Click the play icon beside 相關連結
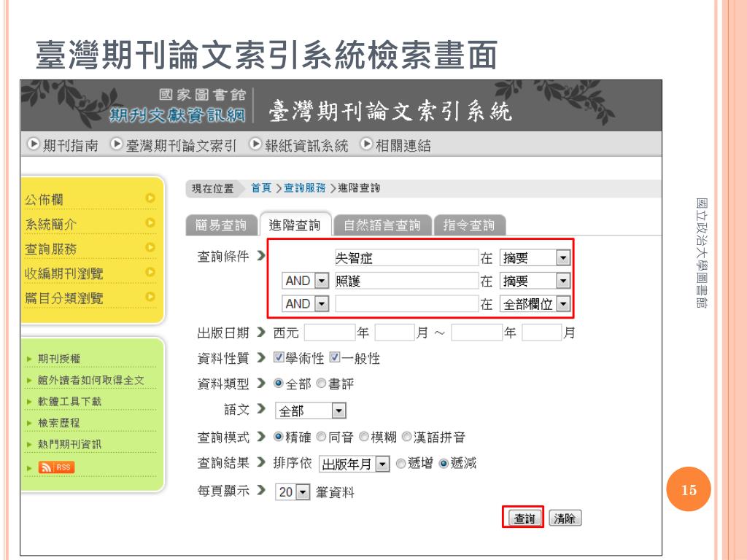This screenshot has height=560, width=747. 366,144
